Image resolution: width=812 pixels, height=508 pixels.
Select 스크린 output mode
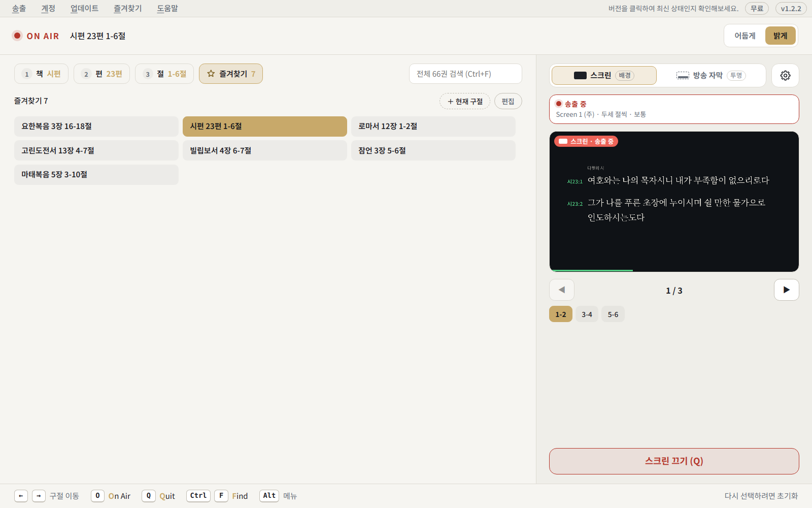point(604,75)
